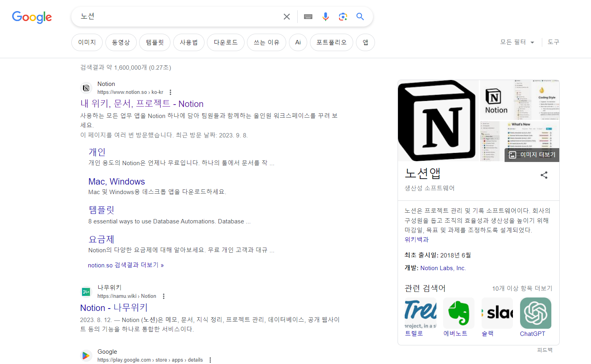Screen dimensions: 591x364
Task: Expand the 모든 필터 dropdown
Action: tap(517, 42)
